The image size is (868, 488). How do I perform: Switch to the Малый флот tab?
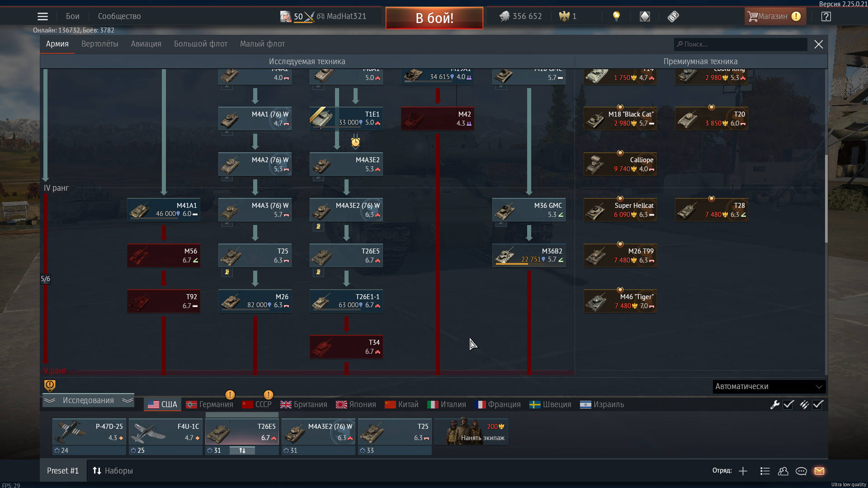pyautogui.click(x=262, y=44)
